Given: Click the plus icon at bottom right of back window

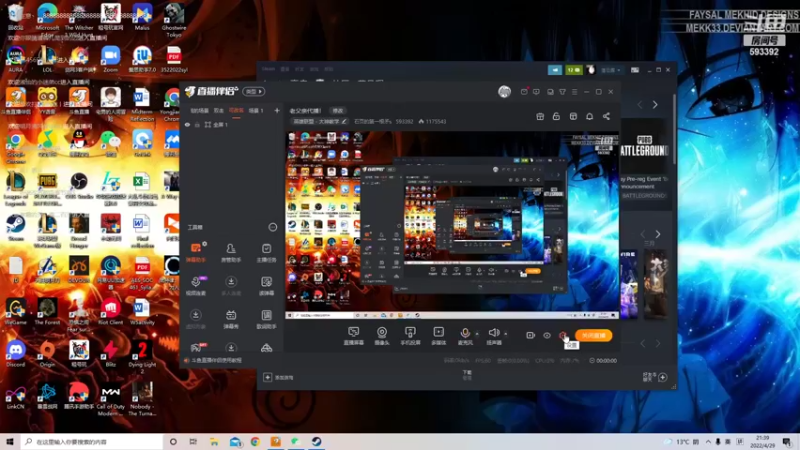Looking at the screenshot, I should tap(663, 377).
